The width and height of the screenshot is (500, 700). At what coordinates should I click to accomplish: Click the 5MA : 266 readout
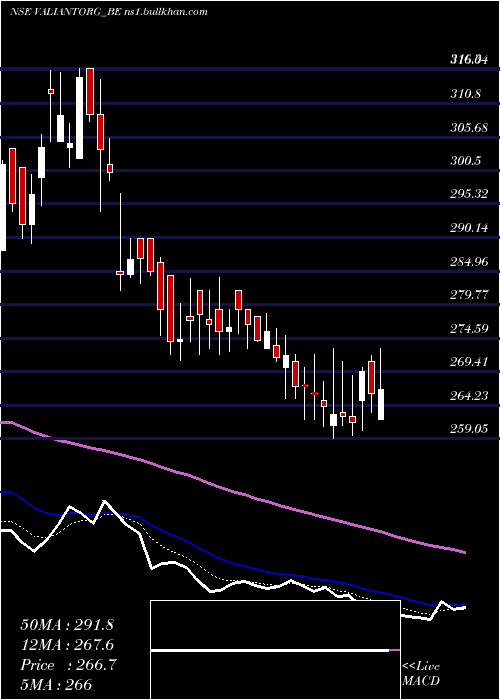click(x=56, y=685)
